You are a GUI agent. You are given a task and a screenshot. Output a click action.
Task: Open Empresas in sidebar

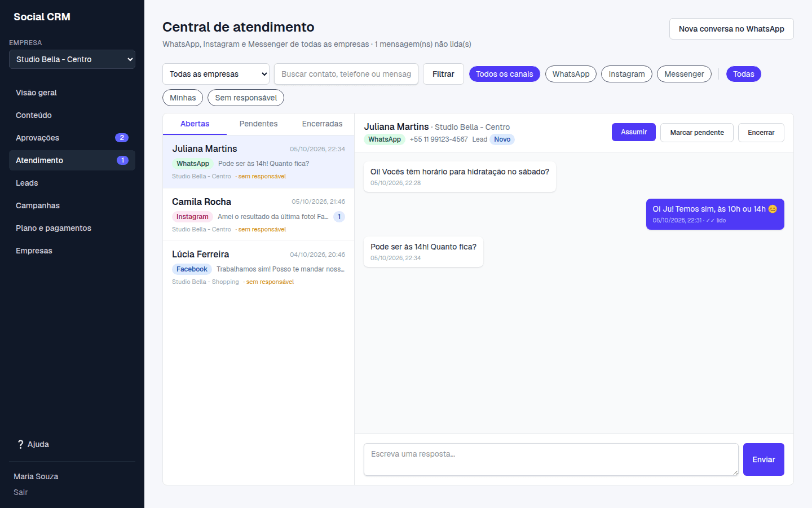point(72,251)
